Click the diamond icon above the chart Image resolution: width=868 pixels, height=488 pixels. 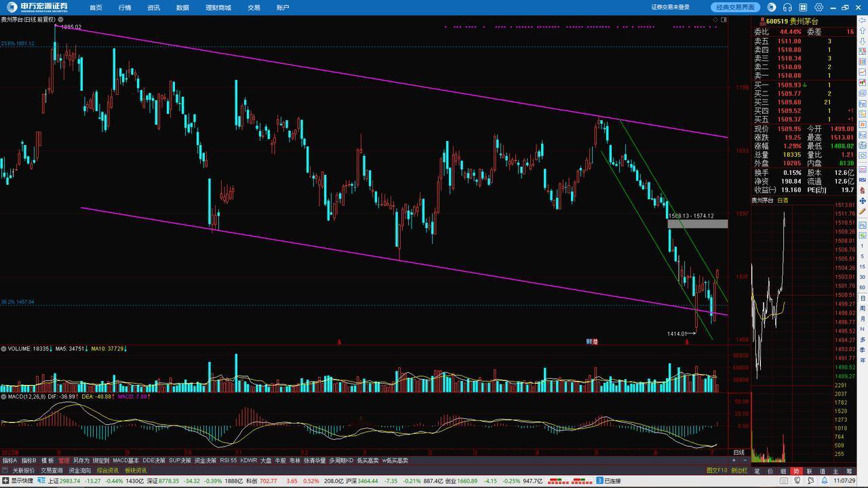[x=715, y=20]
